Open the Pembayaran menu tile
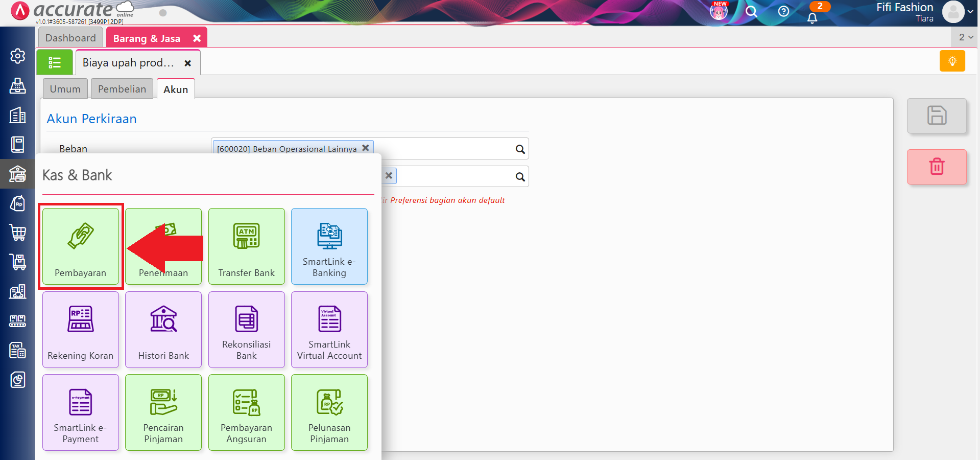The image size is (980, 460). point(81,246)
